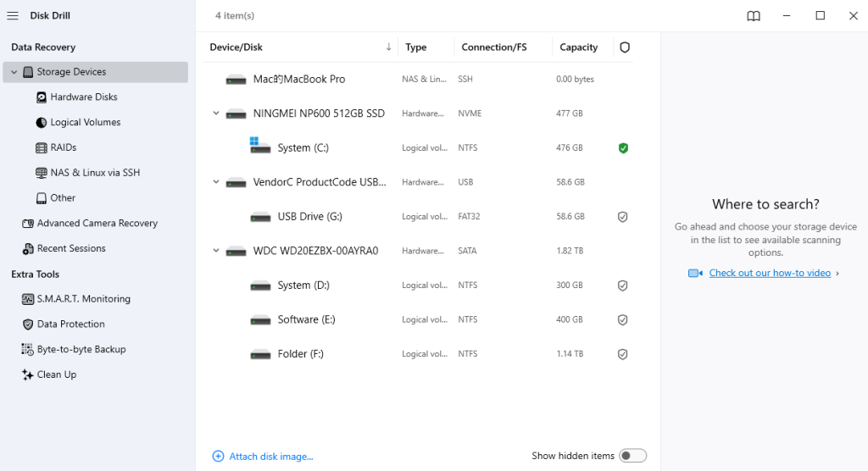Click the FAT32 file system cell
Viewport: 868px width, 471px height.
point(469,216)
